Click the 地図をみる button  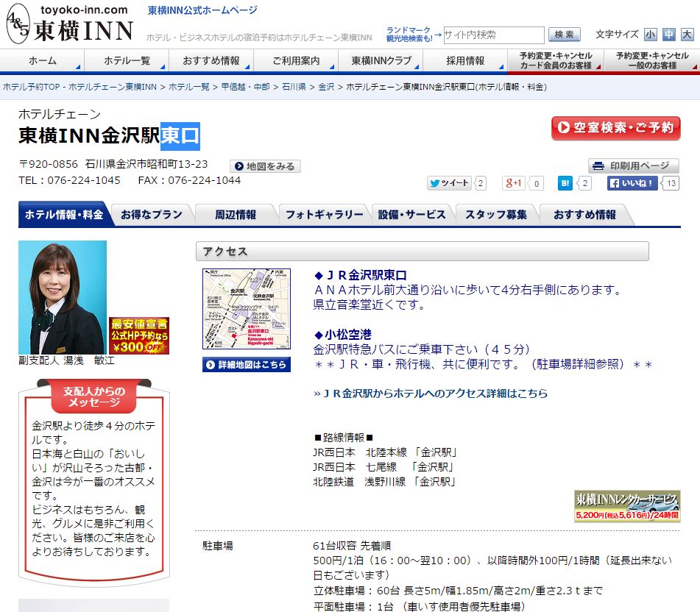tap(265, 166)
